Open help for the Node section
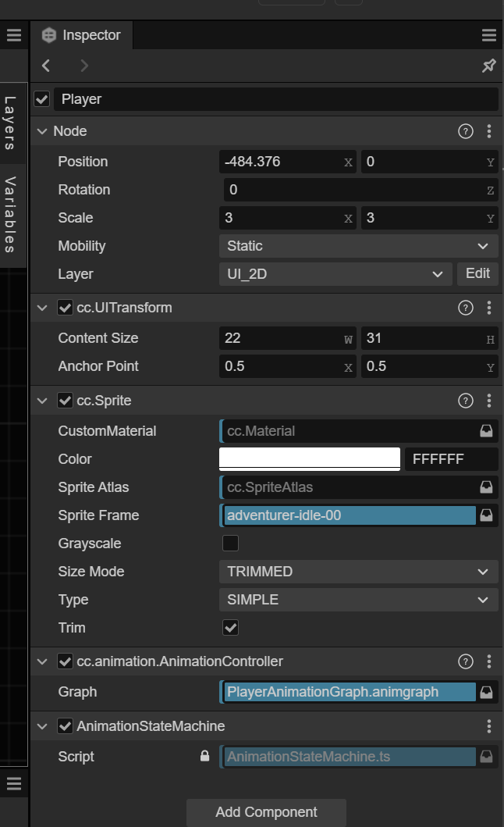This screenshot has height=827, width=504. click(466, 131)
